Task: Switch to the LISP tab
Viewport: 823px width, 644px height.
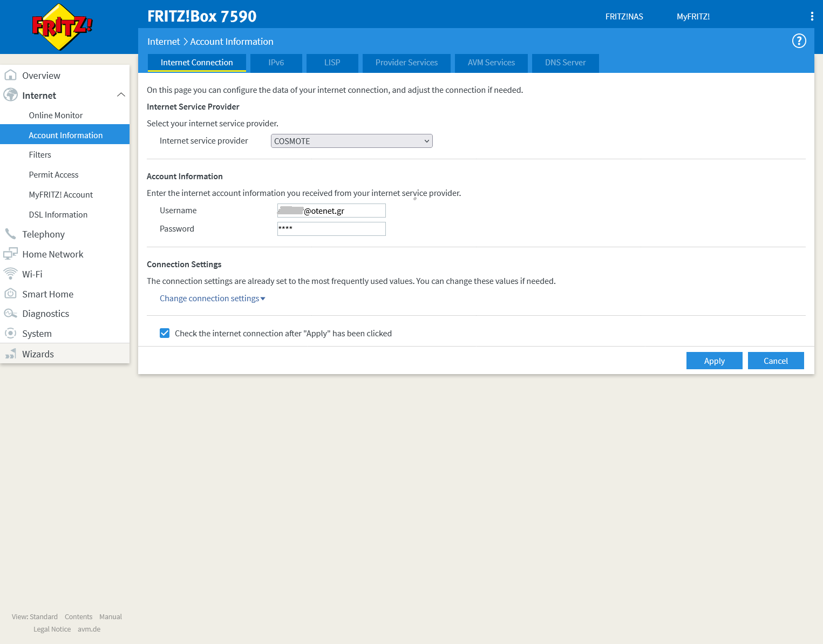Action: [x=332, y=63]
